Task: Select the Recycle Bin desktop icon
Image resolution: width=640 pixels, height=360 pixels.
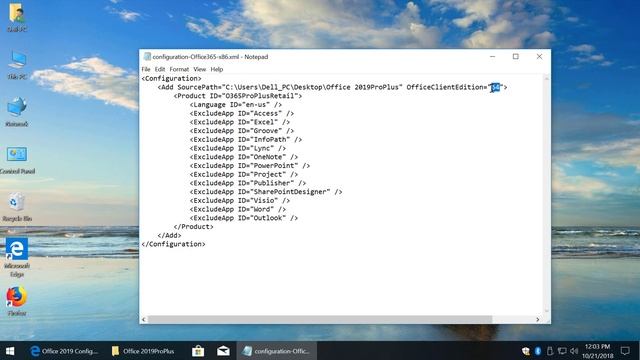Action: click(17, 207)
